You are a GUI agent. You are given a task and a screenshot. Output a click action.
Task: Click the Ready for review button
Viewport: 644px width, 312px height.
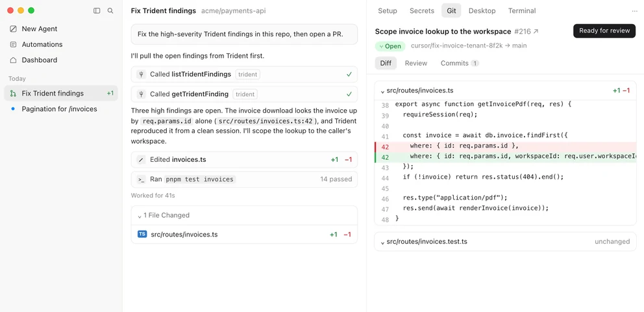[x=604, y=31]
